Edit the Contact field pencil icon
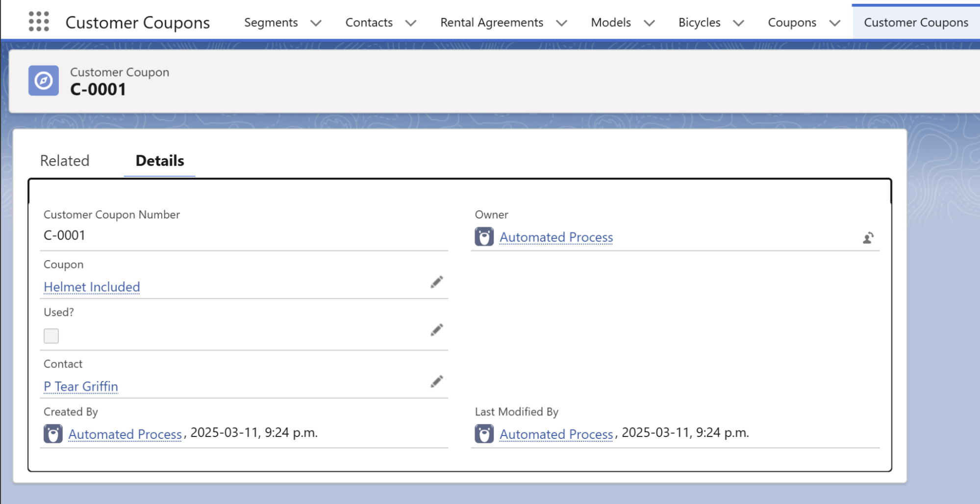 [436, 382]
